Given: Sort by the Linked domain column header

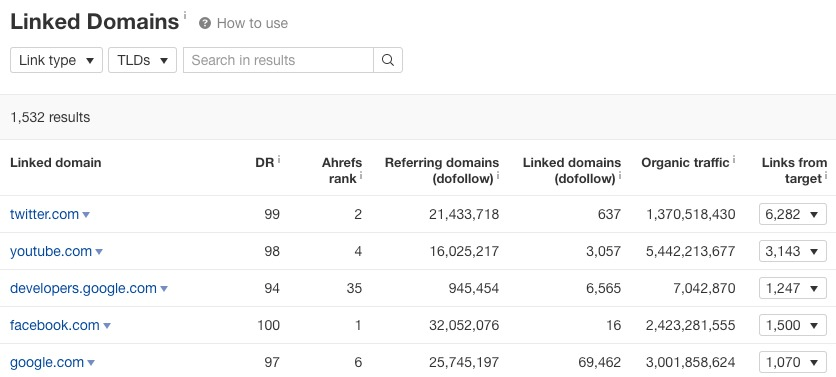Looking at the screenshot, I should point(55,163).
